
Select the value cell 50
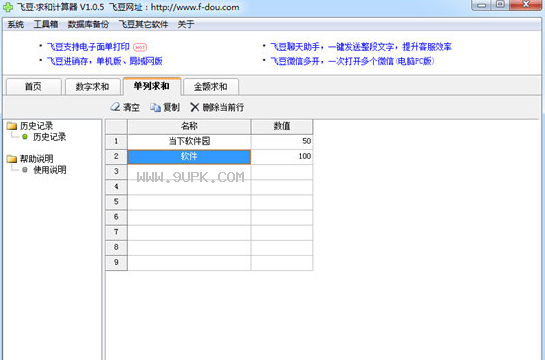282,141
